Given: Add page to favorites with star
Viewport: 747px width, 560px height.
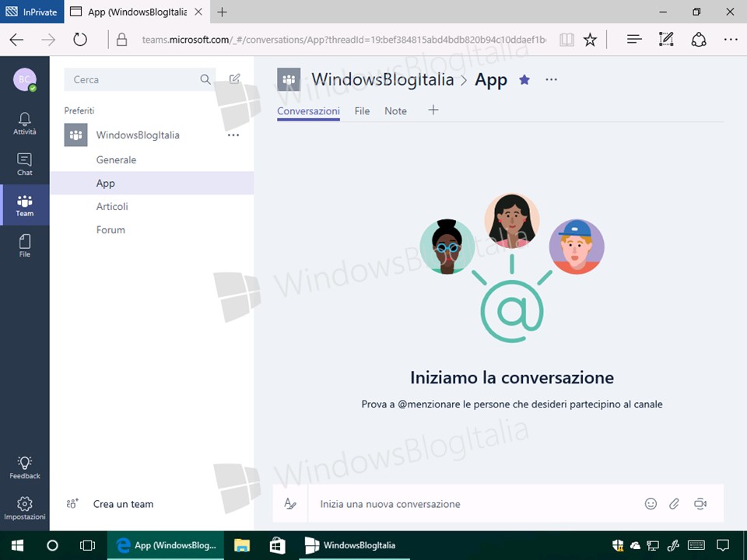Looking at the screenshot, I should 591,40.
